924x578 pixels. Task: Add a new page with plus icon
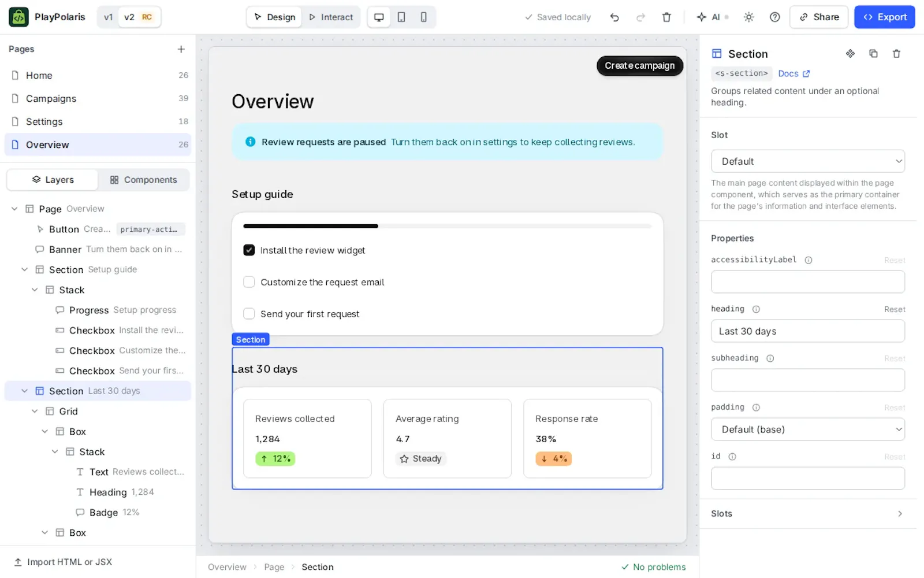click(181, 49)
